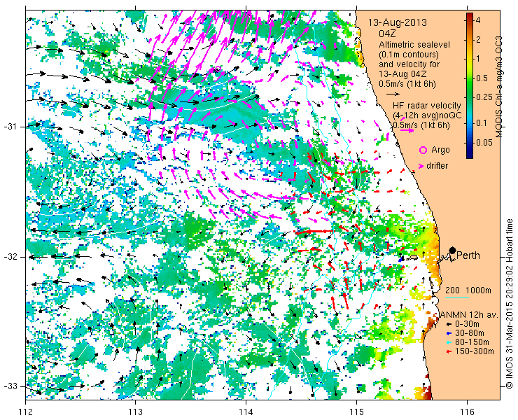This screenshot has height=420, width=518.
Task: Click the 'HF radar velocity' label
Action: point(427,106)
